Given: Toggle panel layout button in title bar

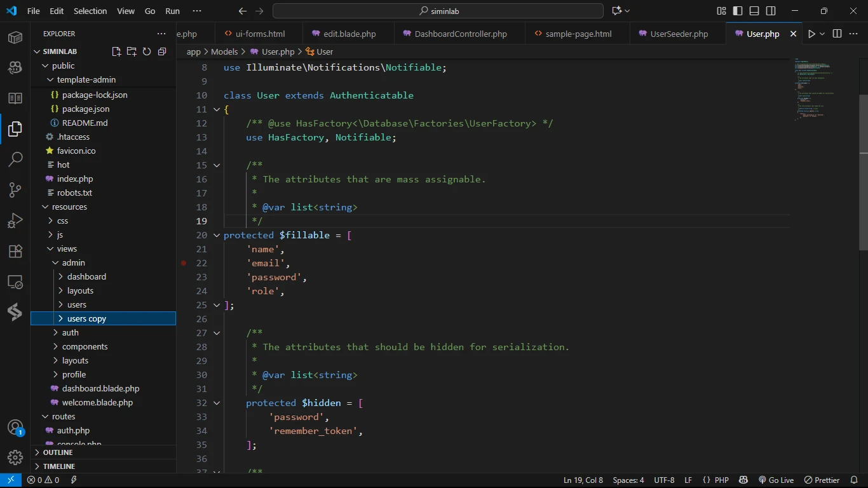Looking at the screenshot, I should [x=754, y=11].
